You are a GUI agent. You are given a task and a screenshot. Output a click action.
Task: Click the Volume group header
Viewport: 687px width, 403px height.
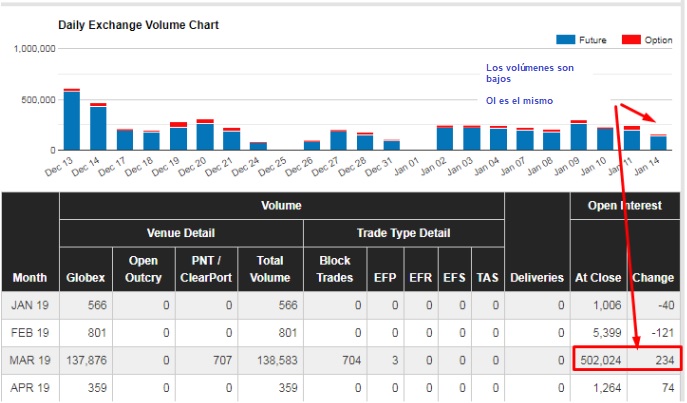coord(281,205)
